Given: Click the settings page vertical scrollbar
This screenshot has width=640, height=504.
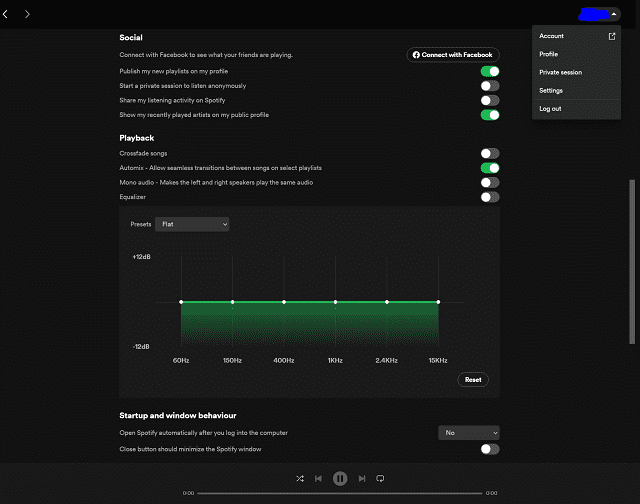Looking at the screenshot, I should 632,262.
